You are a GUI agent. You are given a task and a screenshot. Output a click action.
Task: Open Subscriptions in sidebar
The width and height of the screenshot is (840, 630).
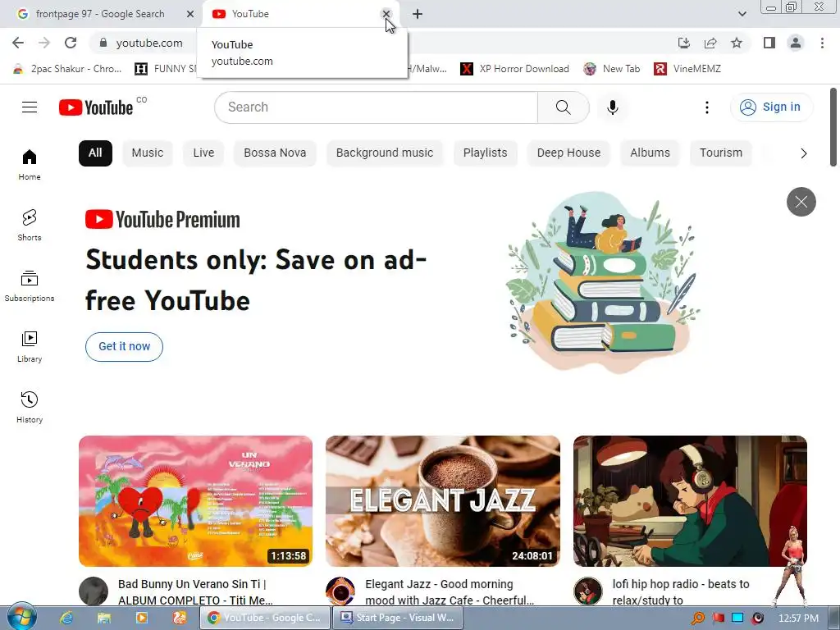(30, 286)
